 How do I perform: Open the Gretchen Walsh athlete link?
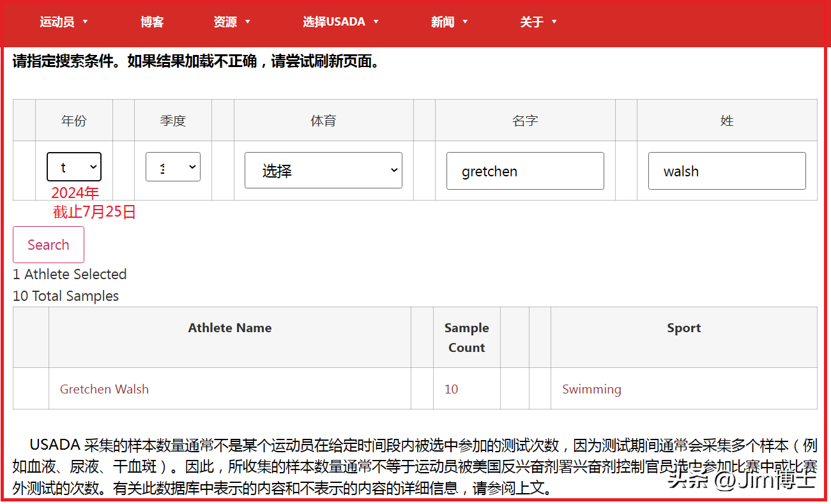pos(104,389)
